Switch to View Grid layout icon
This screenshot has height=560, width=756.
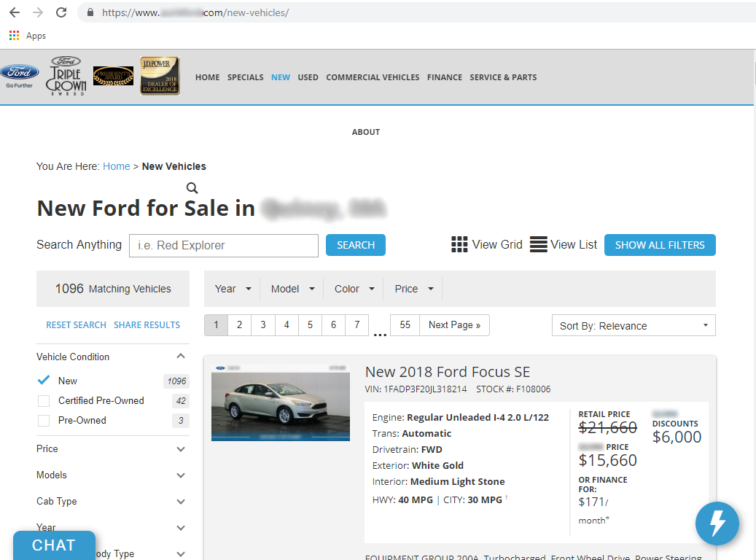click(x=459, y=245)
